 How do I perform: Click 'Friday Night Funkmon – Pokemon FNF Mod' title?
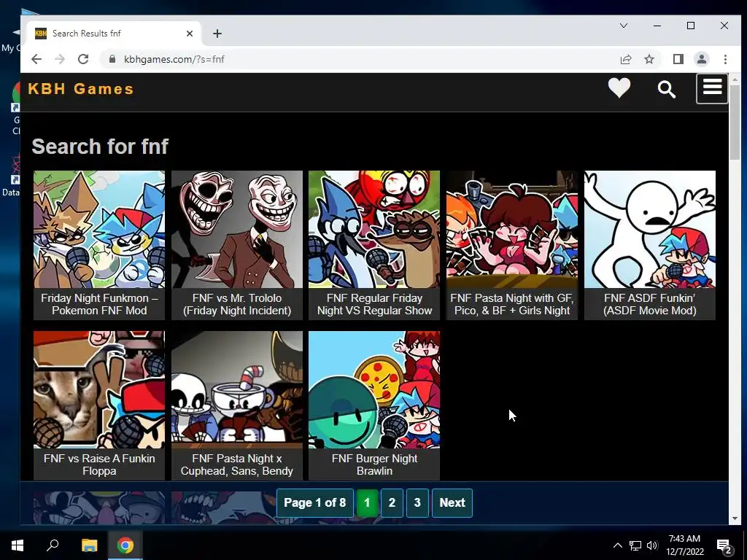[99, 304]
